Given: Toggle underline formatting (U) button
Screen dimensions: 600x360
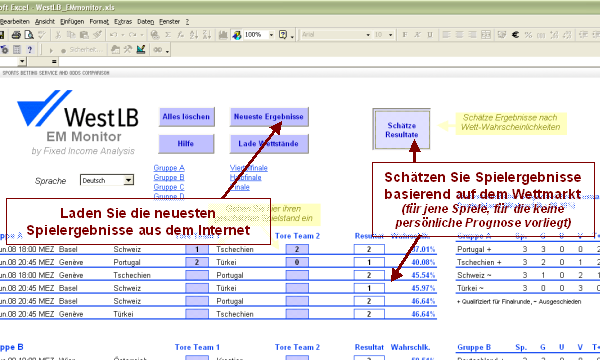Looking at the screenshot, I should point(430,35).
